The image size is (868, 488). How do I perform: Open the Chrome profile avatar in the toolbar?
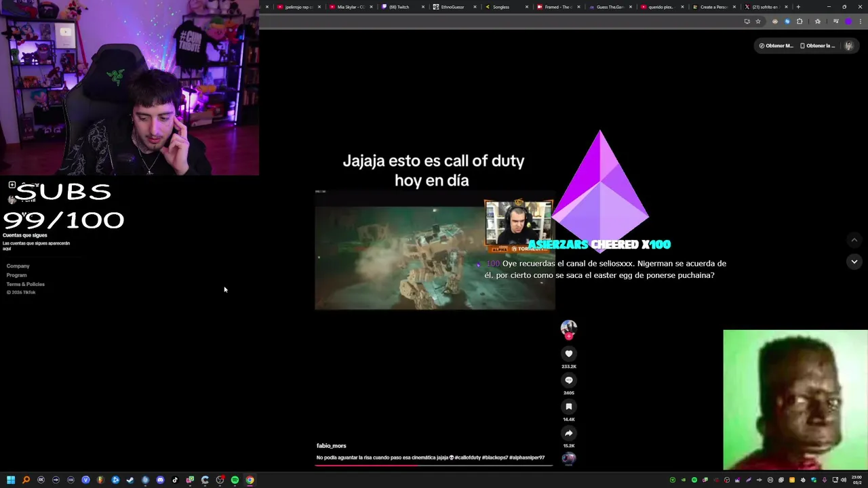pyautogui.click(x=848, y=21)
